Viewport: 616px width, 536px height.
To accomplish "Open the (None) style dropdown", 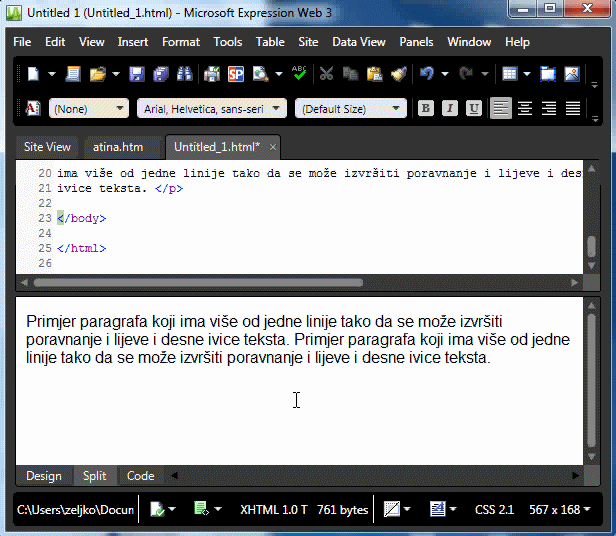I will coord(88,108).
